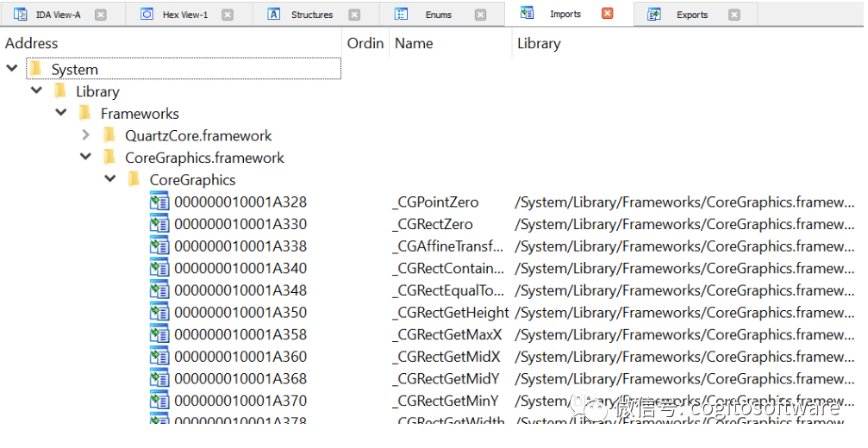The height and width of the screenshot is (448, 868).
Task: Click import icon for address 000000010001A330
Action: click(x=159, y=224)
